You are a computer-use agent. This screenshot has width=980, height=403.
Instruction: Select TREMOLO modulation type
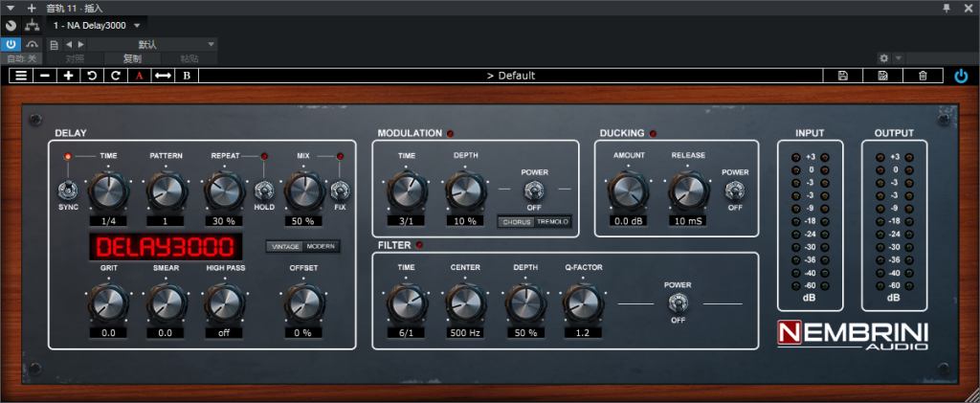click(552, 222)
